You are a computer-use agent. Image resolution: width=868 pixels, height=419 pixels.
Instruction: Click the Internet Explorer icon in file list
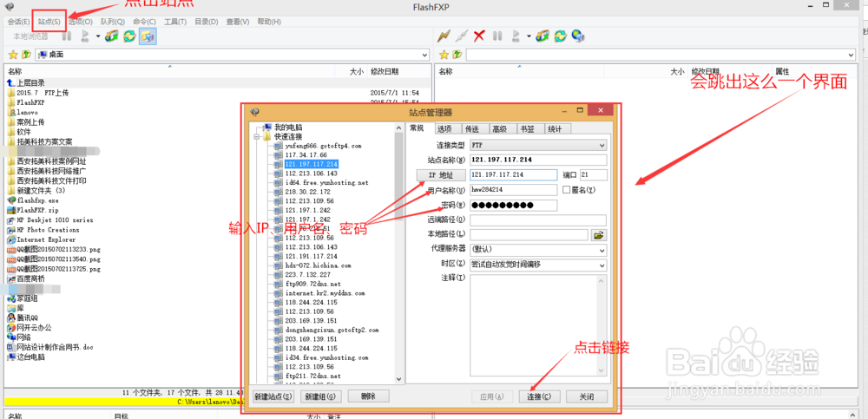point(11,239)
